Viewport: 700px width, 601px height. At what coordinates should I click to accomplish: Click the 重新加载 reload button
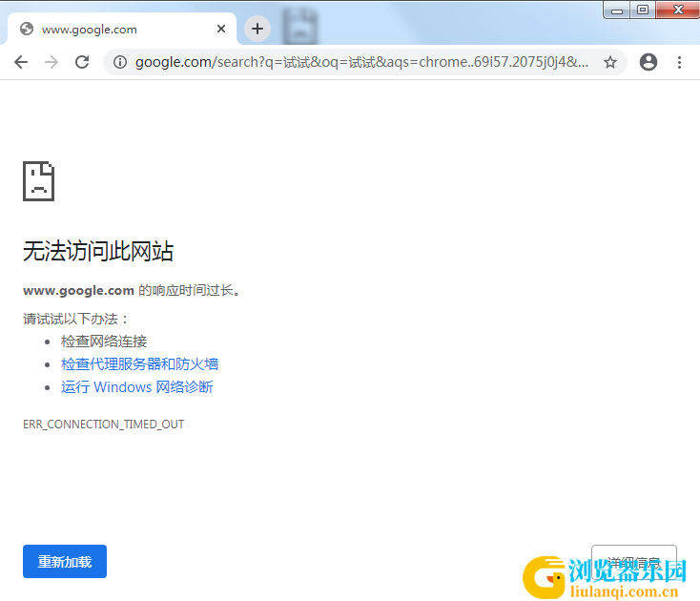[x=65, y=561]
